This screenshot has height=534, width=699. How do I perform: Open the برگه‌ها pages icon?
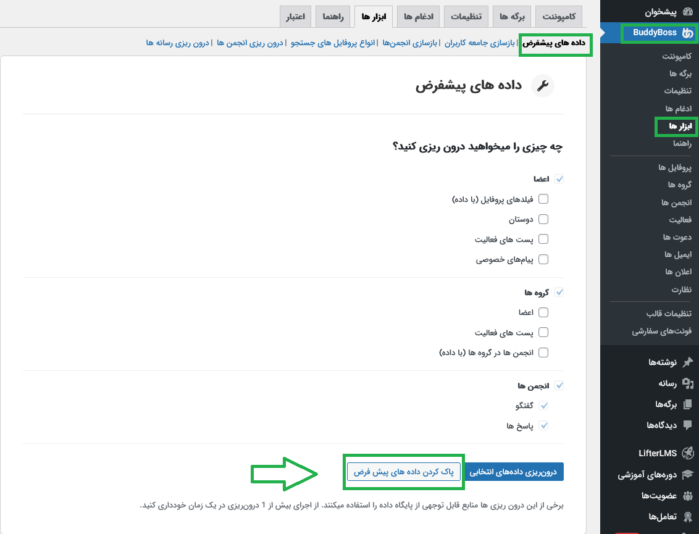click(x=687, y=403)
